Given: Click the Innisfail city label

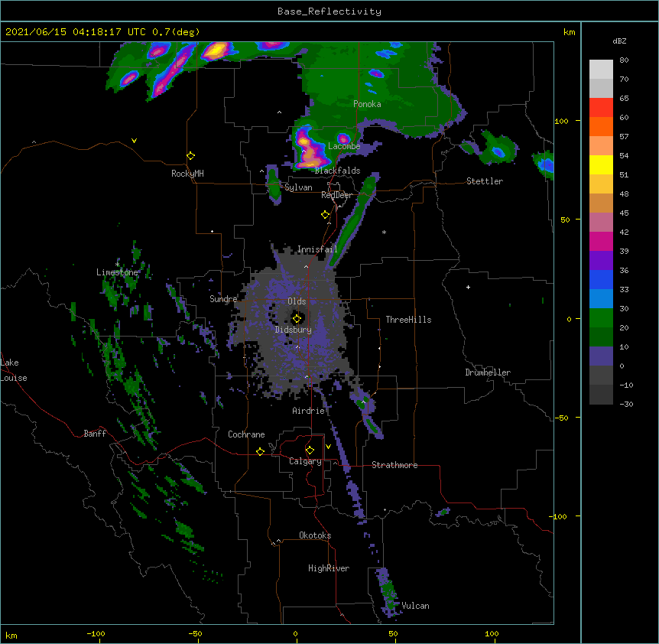Looking at the screenshot, I should [317, 249].
